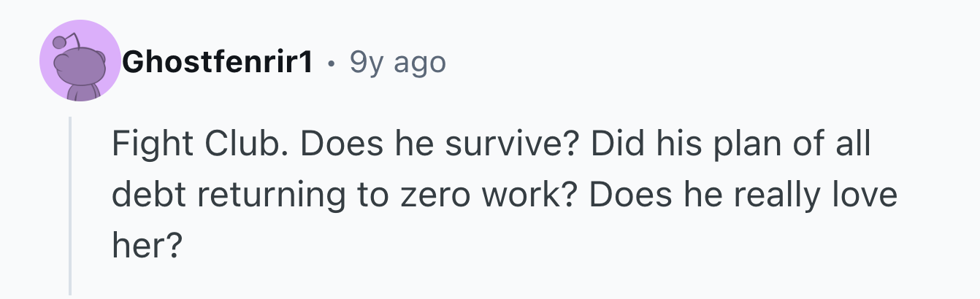Open Ghostfenrir1's purple Snoo avatar
This screenshot has width=980, height=299.
pos(80,61)
